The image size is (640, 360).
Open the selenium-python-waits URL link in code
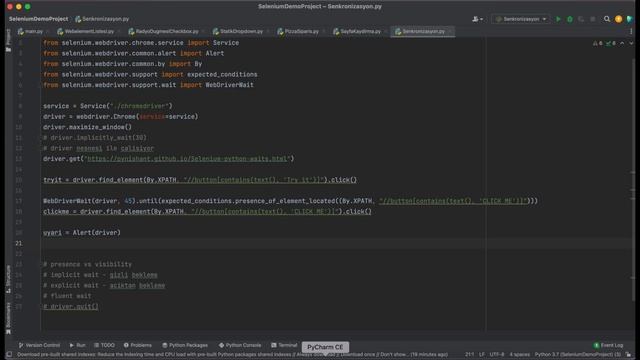coord(188,159)
